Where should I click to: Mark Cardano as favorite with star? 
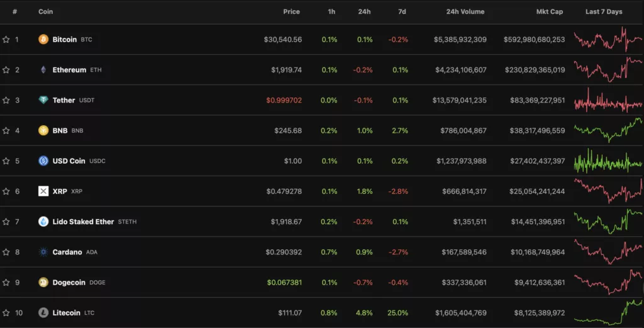(x=6, y=252)
